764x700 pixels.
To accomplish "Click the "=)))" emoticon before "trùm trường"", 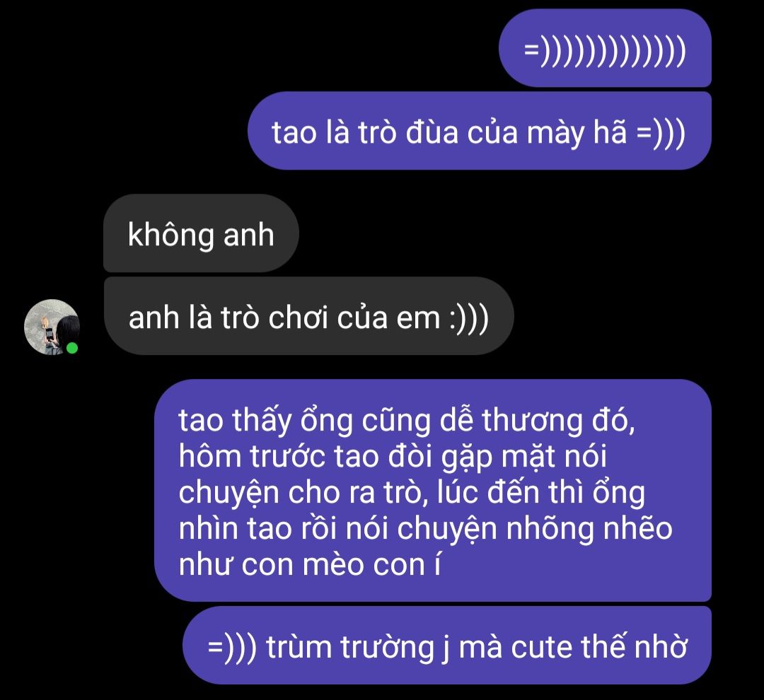I will (x=232, y=648).
